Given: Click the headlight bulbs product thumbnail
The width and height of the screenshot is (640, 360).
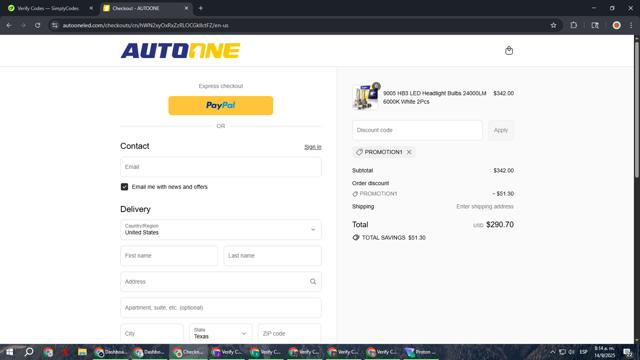Looking at the screenshot, I should coord(365,98).
